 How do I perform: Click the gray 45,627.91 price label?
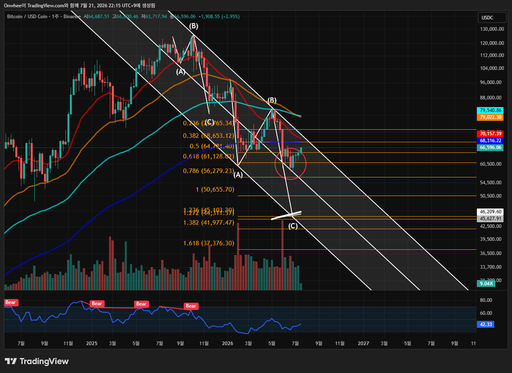click(490, 219)
